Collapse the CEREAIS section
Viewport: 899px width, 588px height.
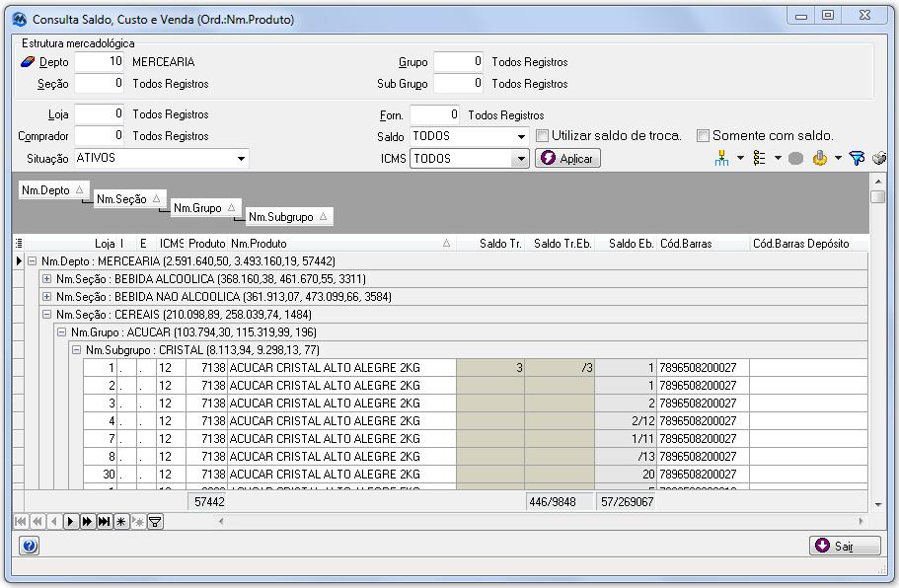(47, 315)
